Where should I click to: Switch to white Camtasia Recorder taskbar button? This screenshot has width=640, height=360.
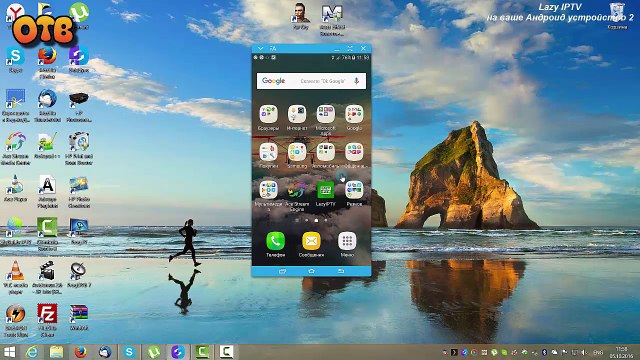(226, 352)
